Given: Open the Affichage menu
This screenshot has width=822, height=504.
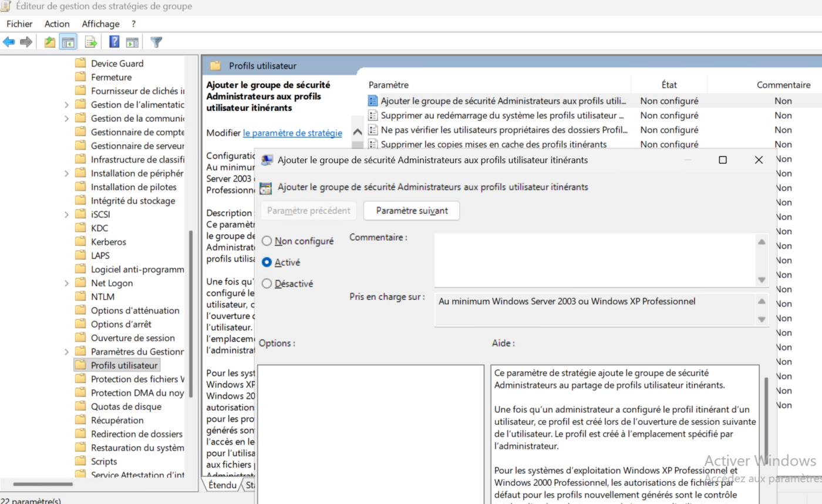Looking at the screenshot, I should pyautogui.click(x=100, y=24).
